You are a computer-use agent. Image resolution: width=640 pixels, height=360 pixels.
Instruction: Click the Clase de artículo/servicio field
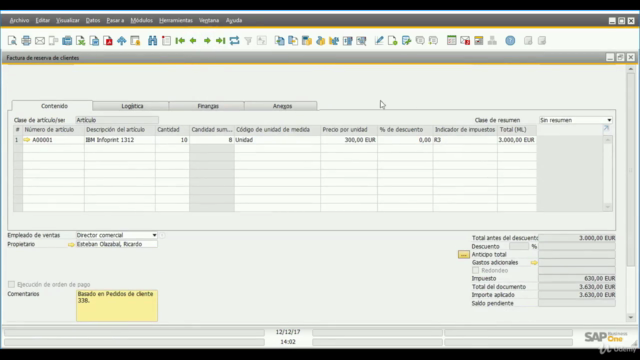pyautogui.click(x=117, y=120)
